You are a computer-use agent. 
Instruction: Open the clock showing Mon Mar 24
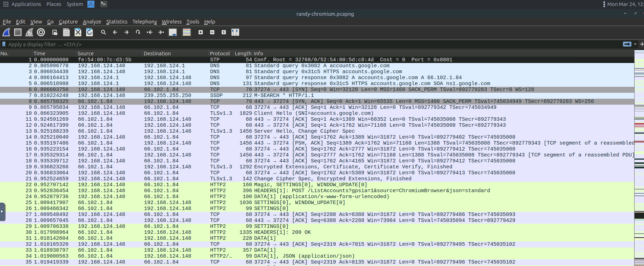tap(625, 4)
